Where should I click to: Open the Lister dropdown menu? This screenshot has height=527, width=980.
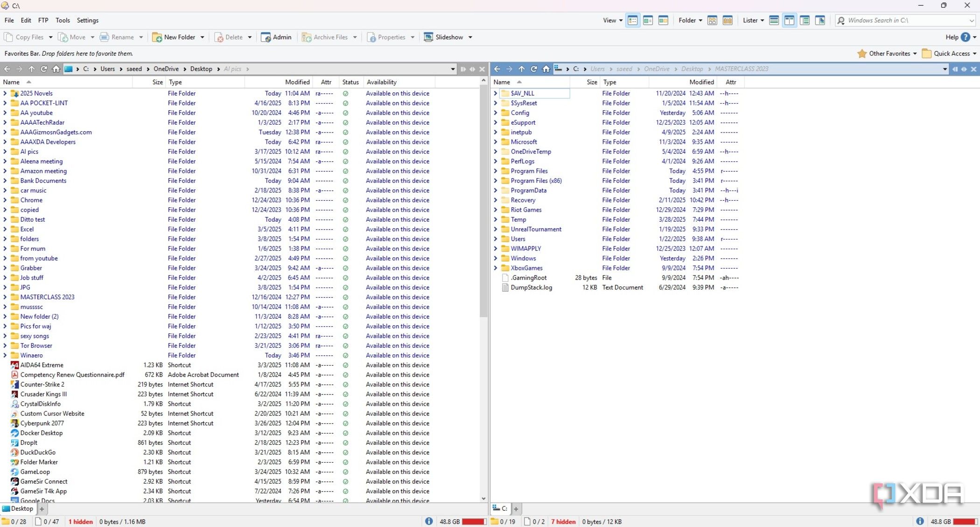pyautogui.click(x=753, y=21)
